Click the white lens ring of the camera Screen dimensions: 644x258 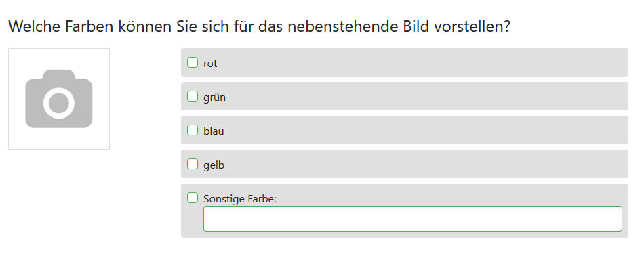(59, 103)
